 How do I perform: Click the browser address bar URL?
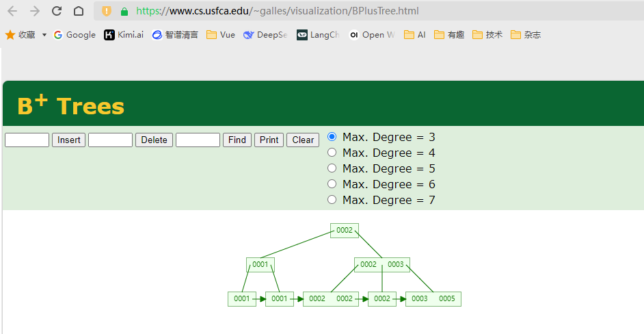click(x=278, y=11)
